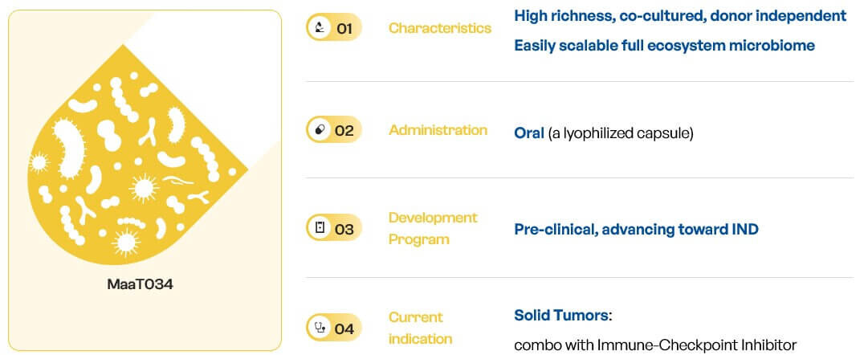Click the stethoscope icon in badge 04
868x355 pixels.
320,328
